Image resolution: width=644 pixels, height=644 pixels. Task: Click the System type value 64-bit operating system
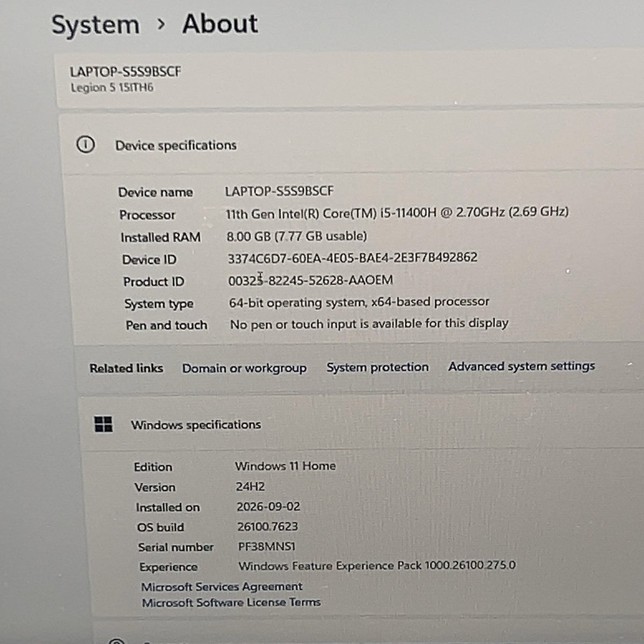359,302
